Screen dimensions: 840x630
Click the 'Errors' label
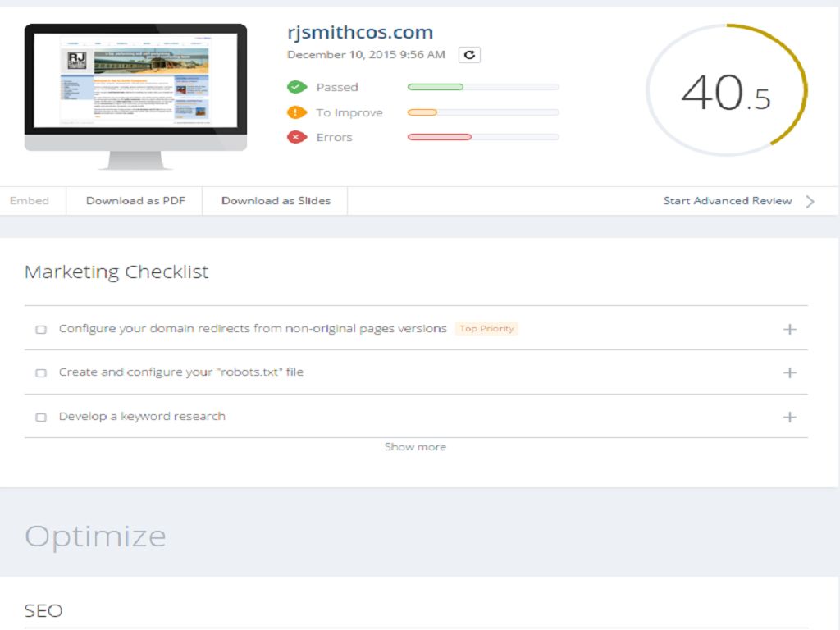[x=335, y=137]
